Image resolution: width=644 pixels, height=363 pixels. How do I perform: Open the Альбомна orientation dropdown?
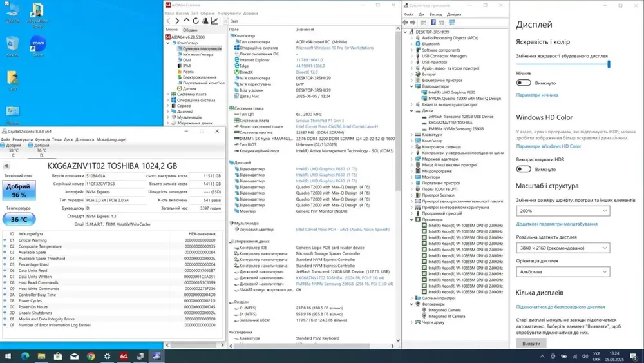click(x=562, y=271)
